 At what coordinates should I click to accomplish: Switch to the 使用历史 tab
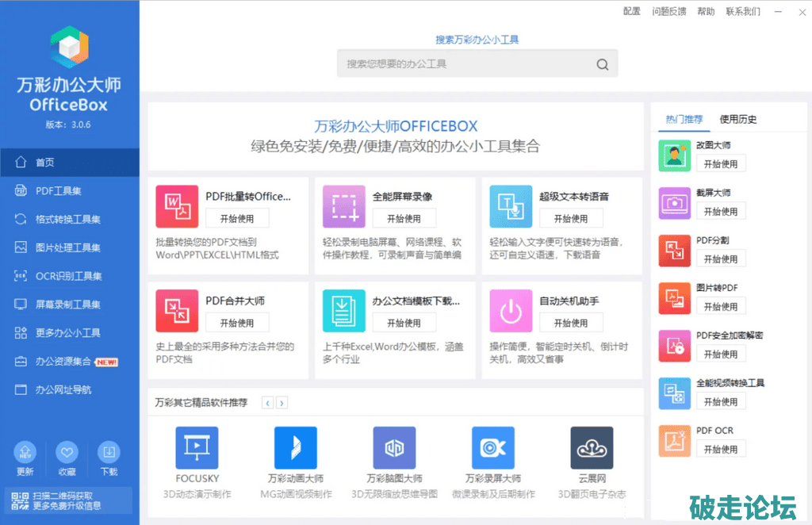(737, 120)
